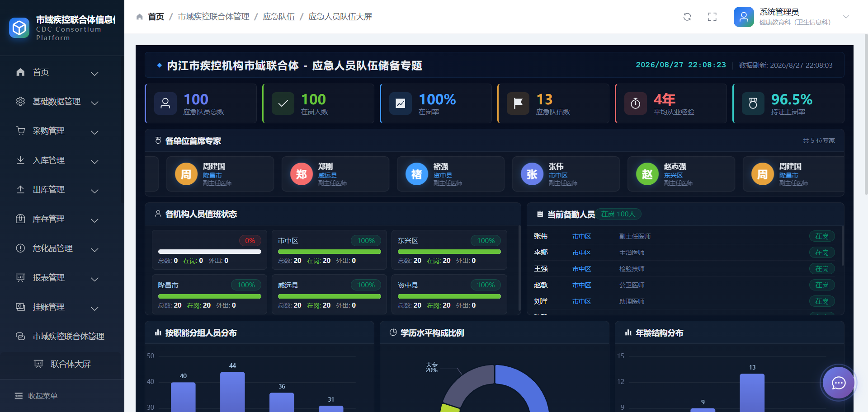Click the 平均从业经验 stopwatch icon

[x=636, y=103]
